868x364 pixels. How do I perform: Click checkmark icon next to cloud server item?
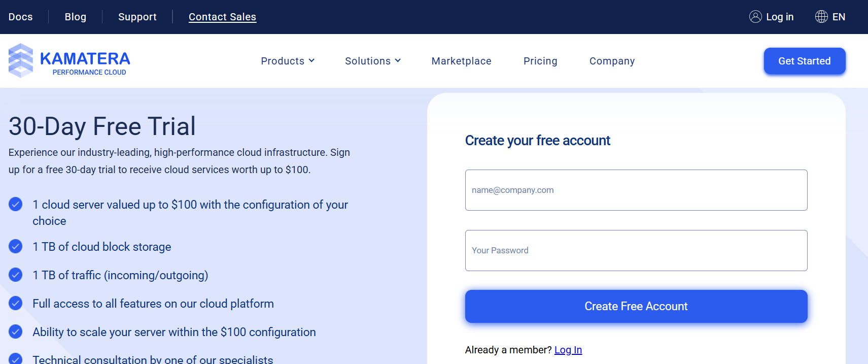point(16,204)
